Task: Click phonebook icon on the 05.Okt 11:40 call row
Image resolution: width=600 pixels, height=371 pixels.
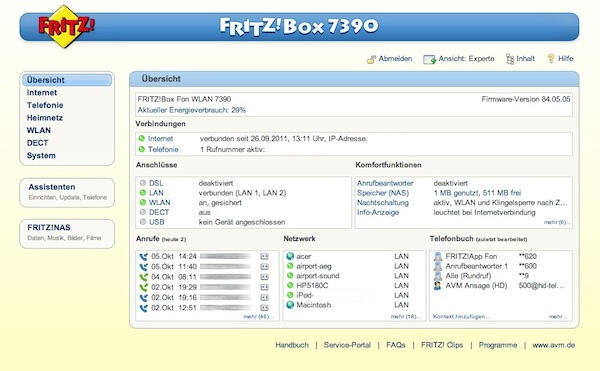Action: coord(264,267)
